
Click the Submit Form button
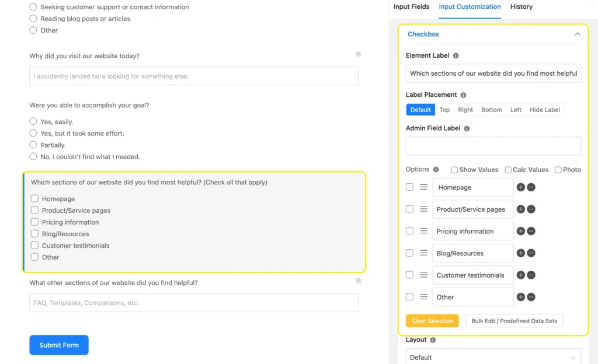pos(58,345)
